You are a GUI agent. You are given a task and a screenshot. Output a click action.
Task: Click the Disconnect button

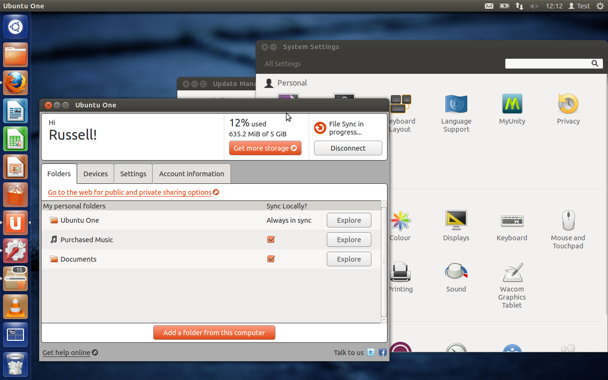click(348, 148)
